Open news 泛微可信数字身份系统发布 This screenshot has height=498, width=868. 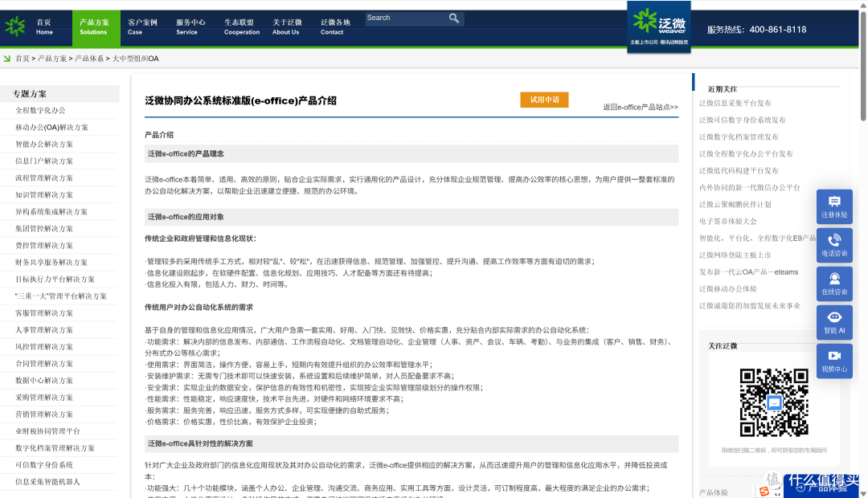pyautogui.click(x=743, y=120)
